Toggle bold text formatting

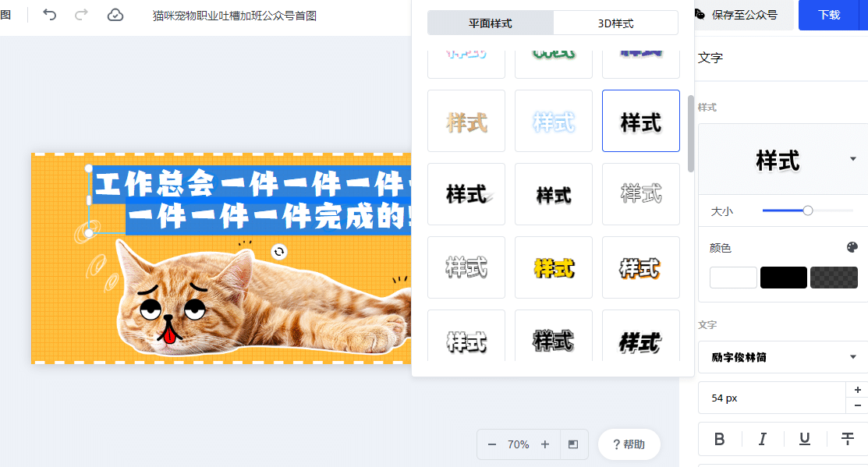719,439
